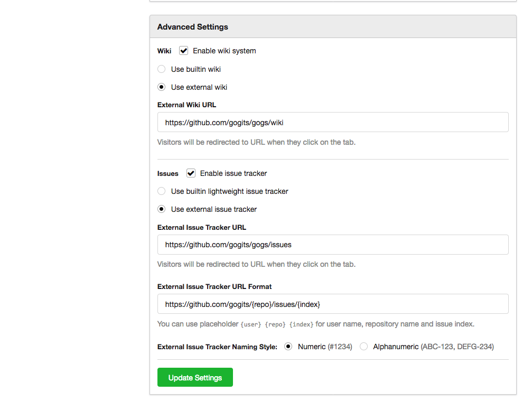Click the {repo} placeholder in help text
This screenshot has height=401, width=532.
point(275,324)
